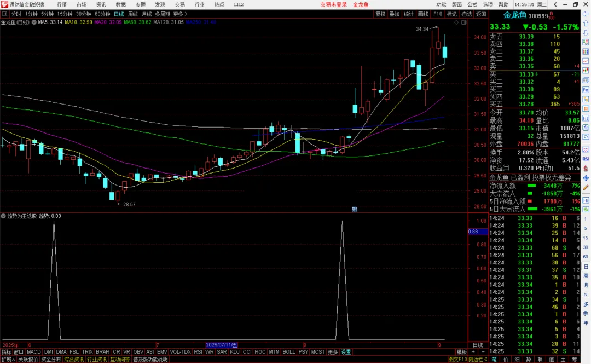Screen dimensions: 591x364
Task: Zoom in chart with plus button
Action: (473, 352)
